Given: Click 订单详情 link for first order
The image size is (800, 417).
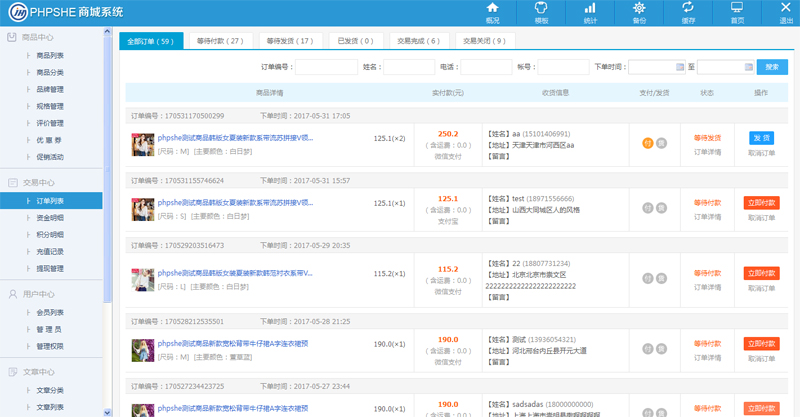Looking at the screenshot, I should (x=707, y=152).
